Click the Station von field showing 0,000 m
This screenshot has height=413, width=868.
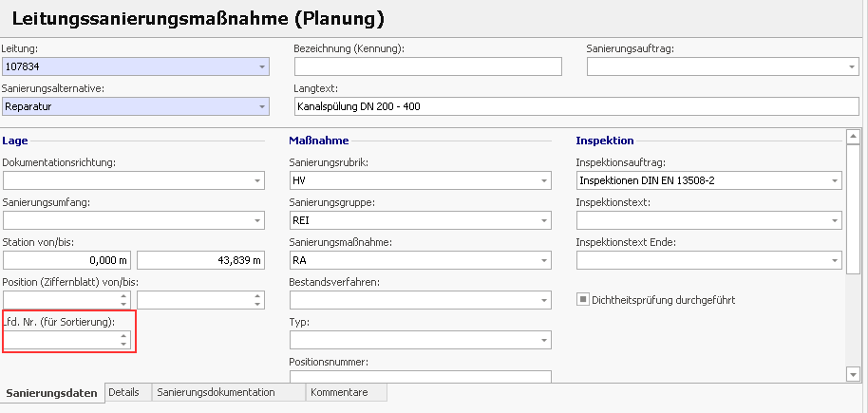point(66,260)
